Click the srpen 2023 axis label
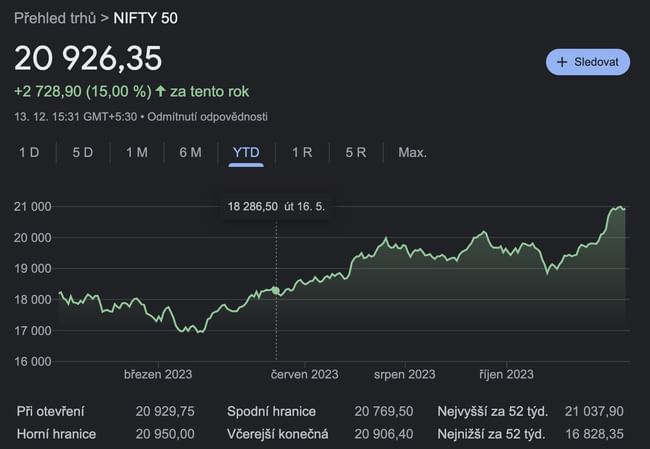The image size is (650, 449). click(404, 374)
